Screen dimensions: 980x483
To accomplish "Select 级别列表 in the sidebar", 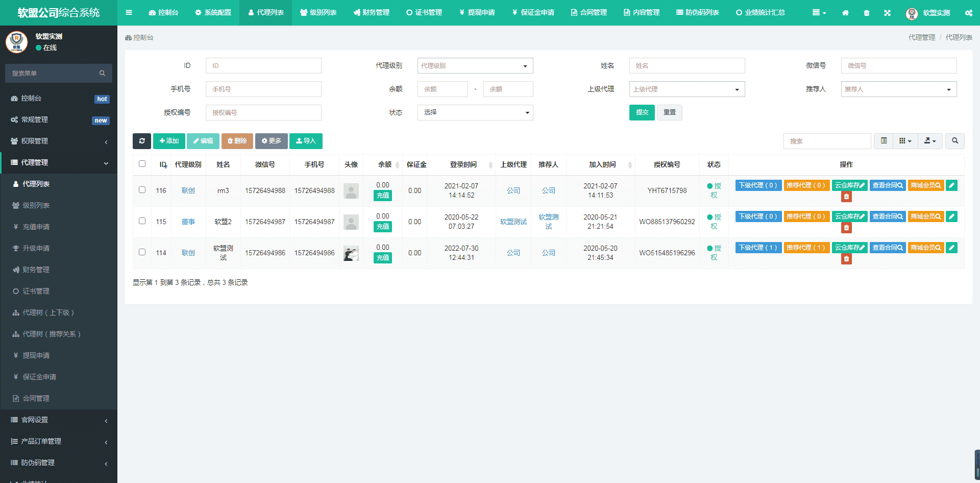I will [36, 205].
